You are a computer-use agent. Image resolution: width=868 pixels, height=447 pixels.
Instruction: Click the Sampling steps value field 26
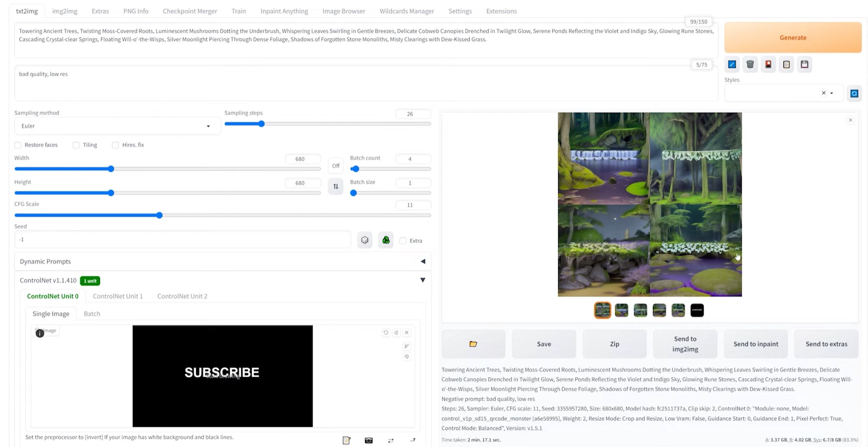[413, 114]
